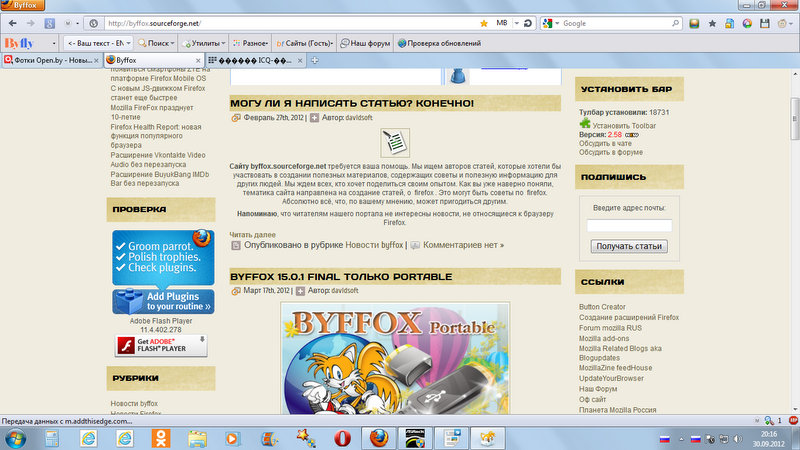The image size is (800, 450).
Task: Click the vertical page scrollbar thumb
Action: (x=794, y=118)
